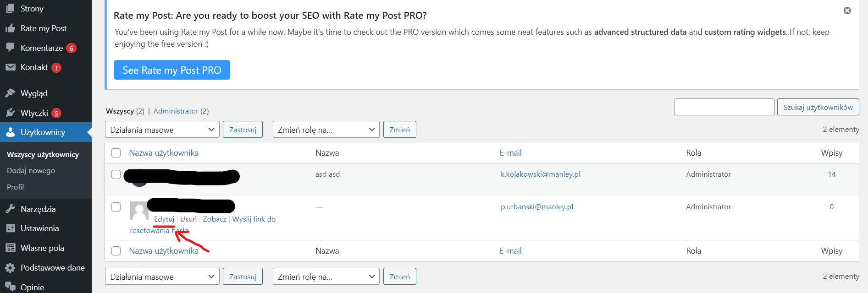The height and width of the screenshot is (293, 868).
Task: Click the Edytuj link under the user
Action: click(x=164, y=219)
